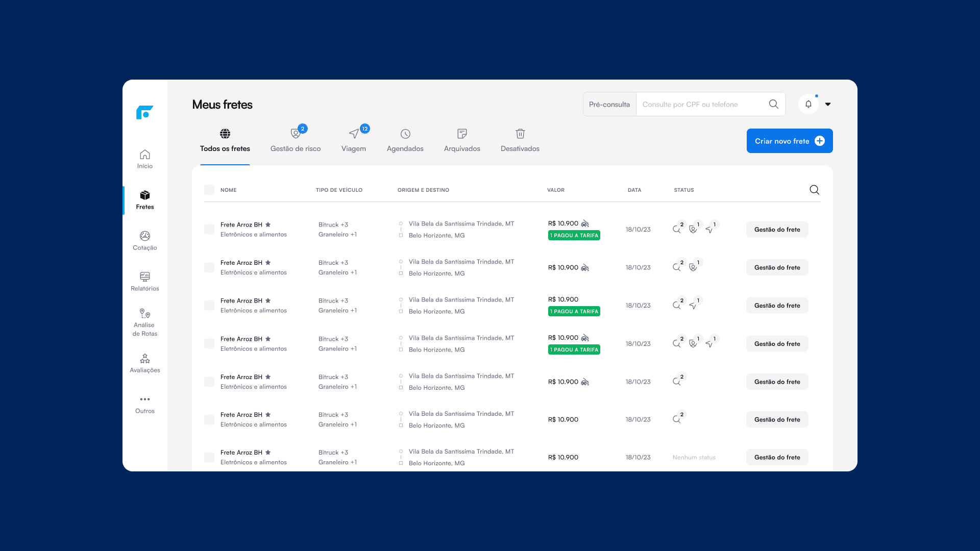Click star beside first Frete Arroz BH
980x551 pixels.
click(268, 224)
